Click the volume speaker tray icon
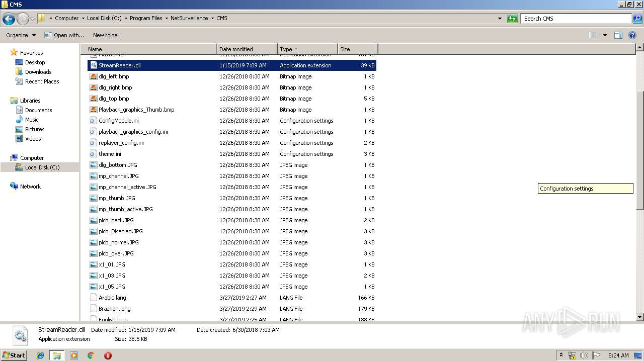This screenshot has height=362, width=644. pos(584,355)
